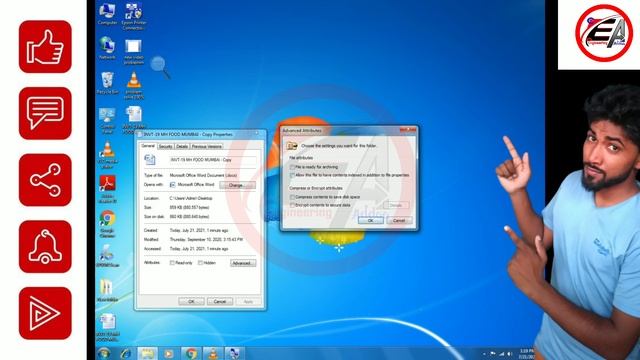Select the video file thumbnail beside Network
Screen dimensions: 640x360
coord(133,52)
